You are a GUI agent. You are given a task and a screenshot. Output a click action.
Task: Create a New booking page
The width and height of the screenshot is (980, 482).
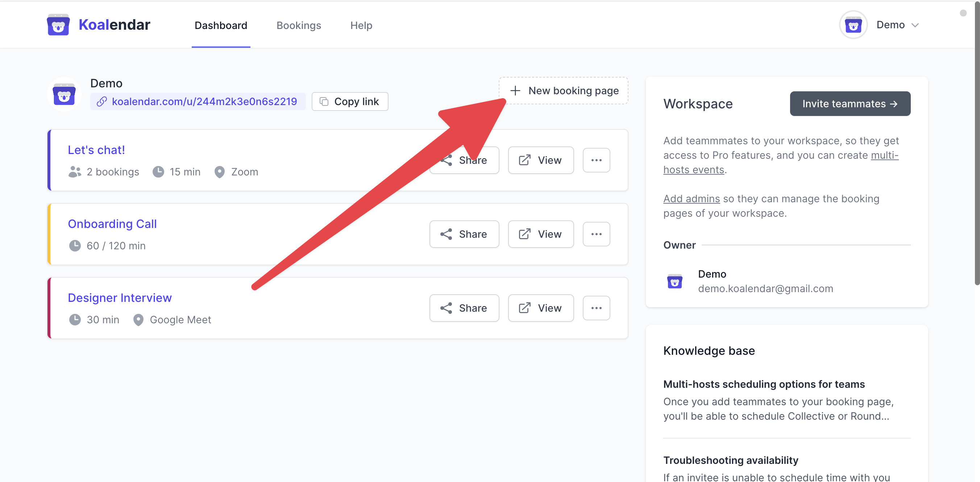click(x=563, y=91)
